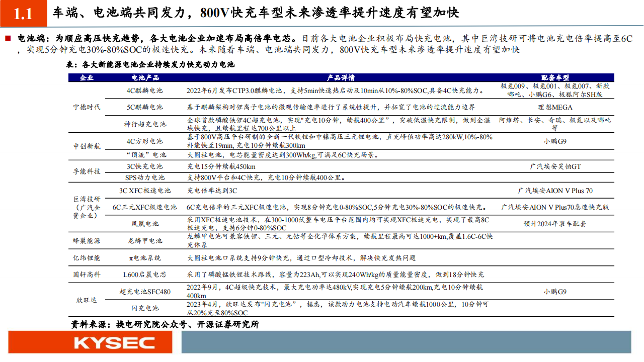Select the 孚能科技 company cell

pos(87,171)
